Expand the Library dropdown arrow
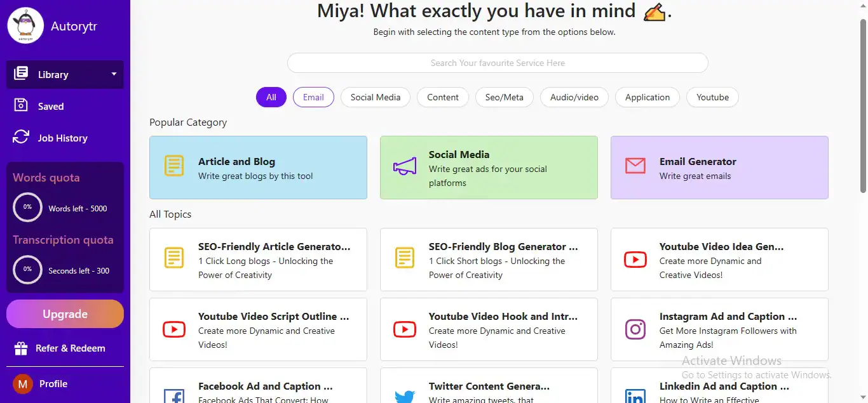The height and width of the screenshot is (403, 868). point(114,74)
